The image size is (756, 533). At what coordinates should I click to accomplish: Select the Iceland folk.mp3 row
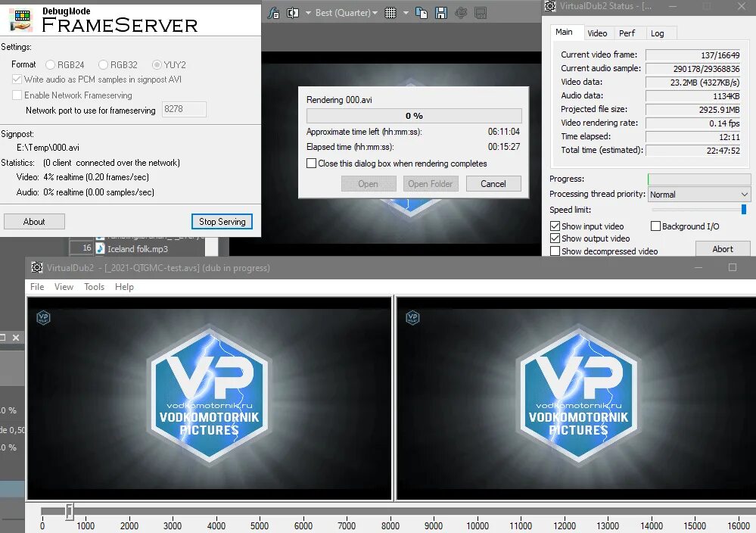coord(138,249)
